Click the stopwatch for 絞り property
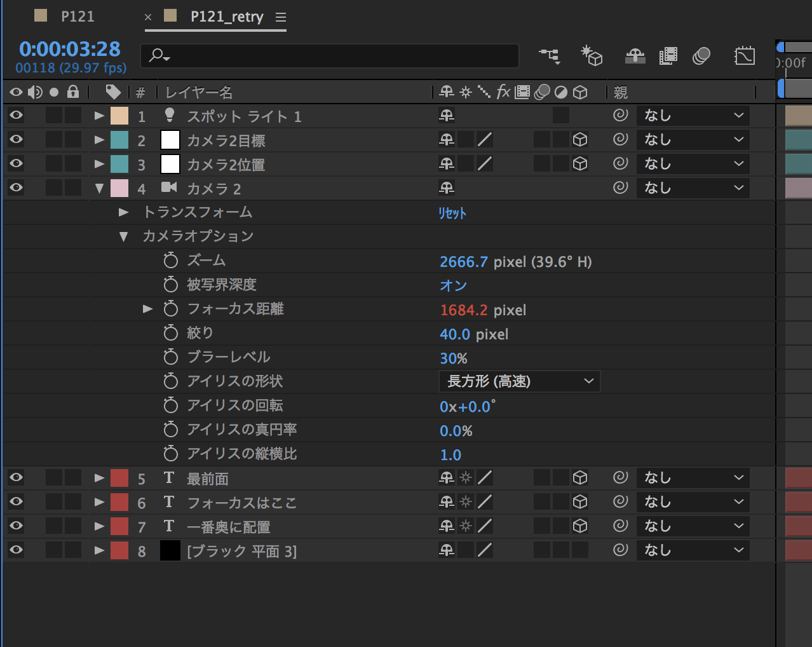The height and width of the screenshot is (647, 812). click(170, 333)
